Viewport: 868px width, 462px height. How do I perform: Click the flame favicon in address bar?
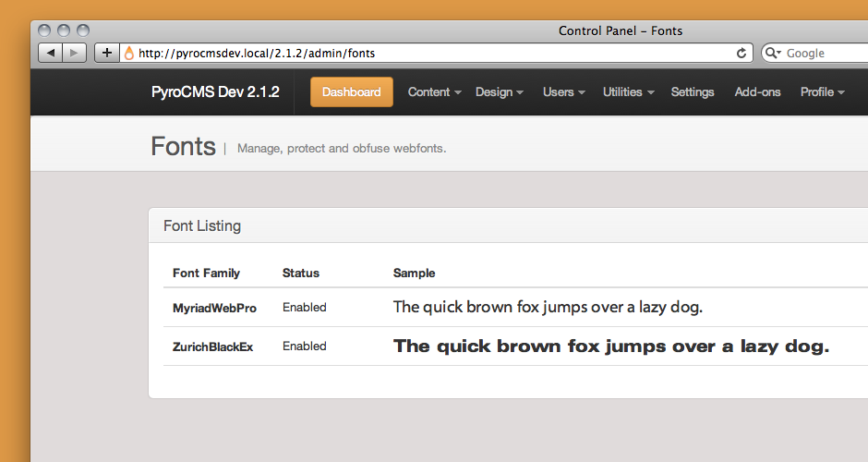point(129,54)
